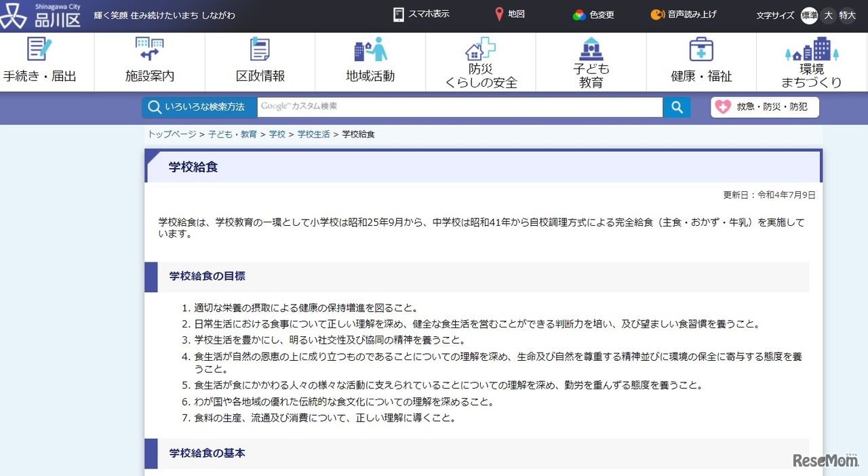Click the 環境まちづくり environment icon
This screenshot has width=868, height=476.
click(811, 61)
